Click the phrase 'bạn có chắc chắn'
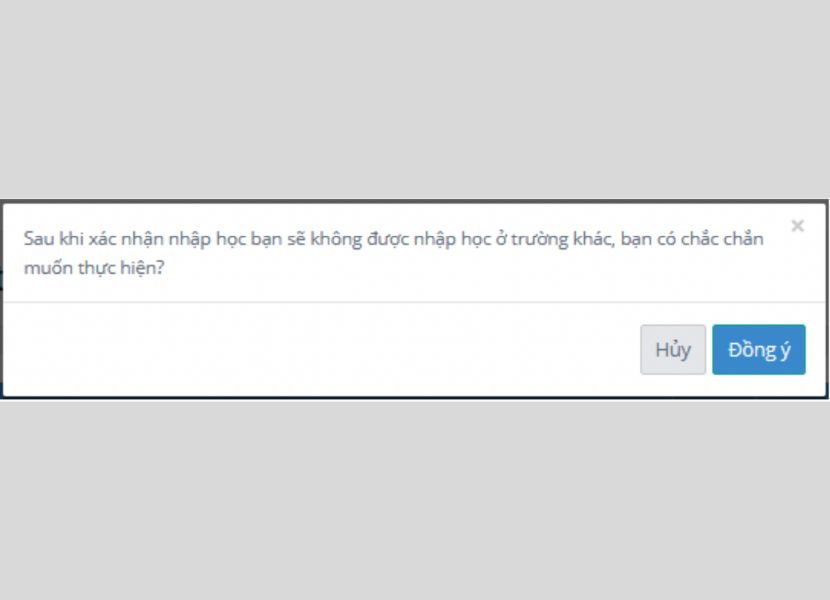The width and height of the screenshot is (830, 600). 692,239
